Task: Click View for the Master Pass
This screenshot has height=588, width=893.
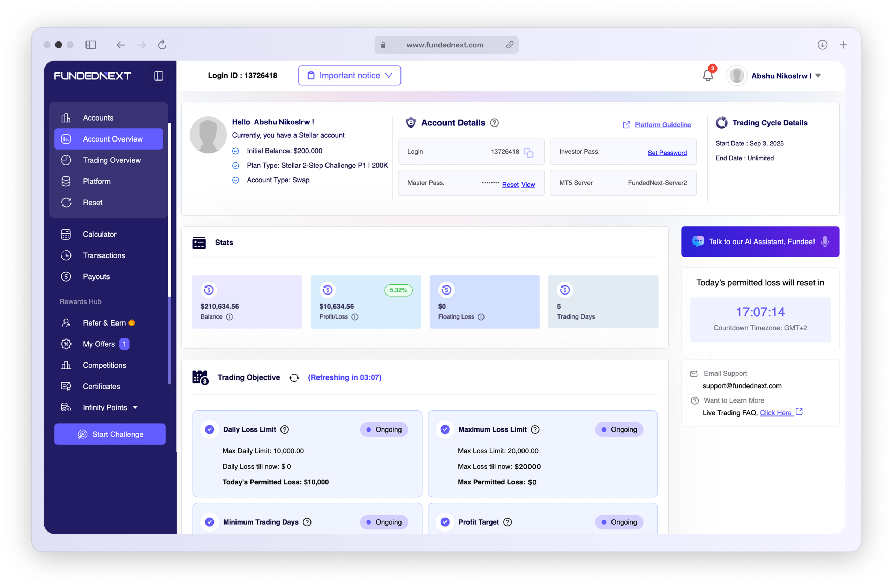Action: [528, 184]
